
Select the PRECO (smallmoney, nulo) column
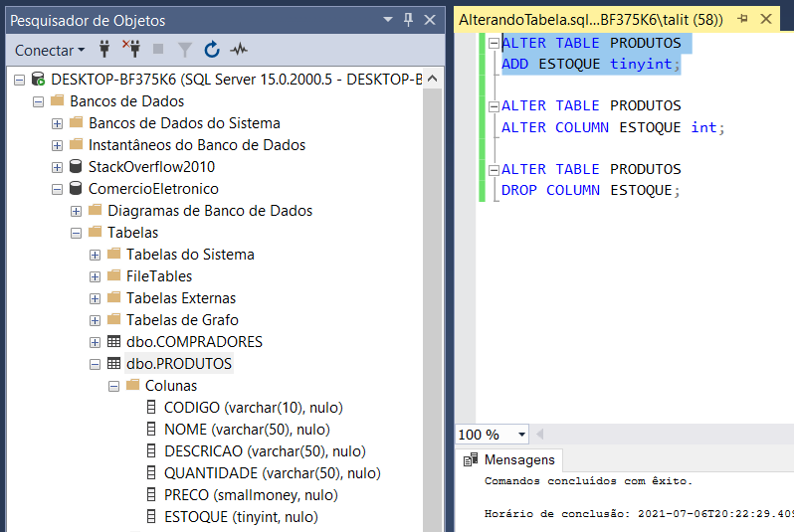tap(251, 495)
